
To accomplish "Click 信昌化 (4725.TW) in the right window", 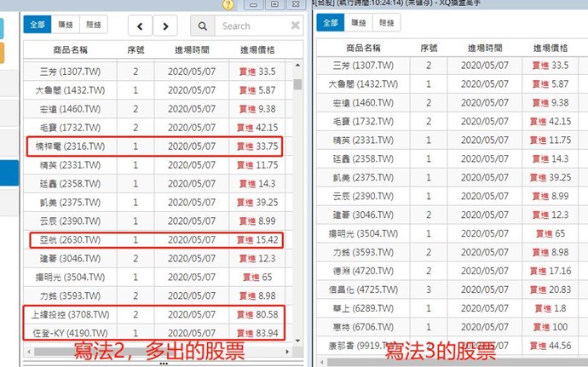I will (363, 290).
